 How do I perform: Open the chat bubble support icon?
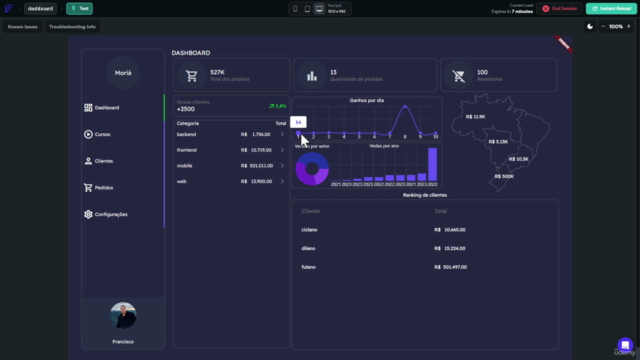(x=625, y=345)
